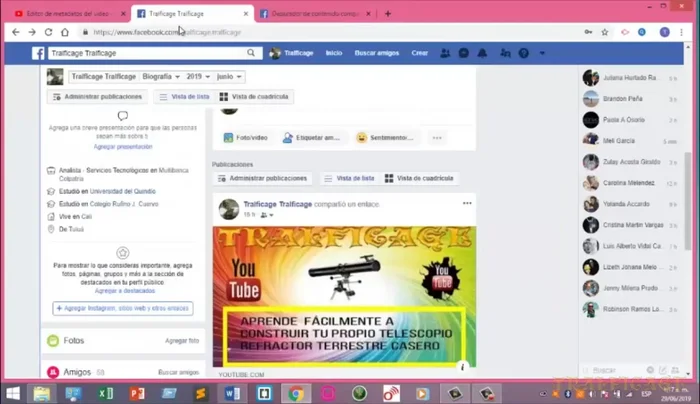Image resolution: width=700 pixels, height=404 pixels.
Task: Go to Inicio in Facebook header
Action: 333,53
